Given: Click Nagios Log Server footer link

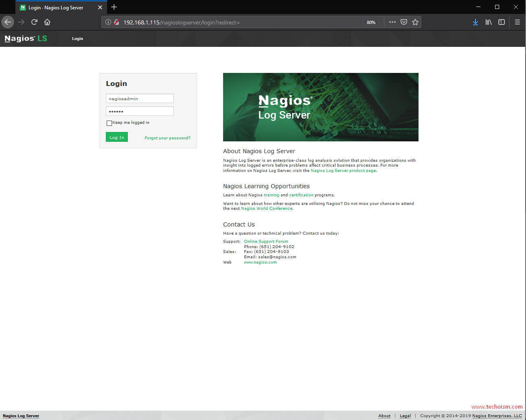Looking at the screenshot, I should click(x=21, y=416).
